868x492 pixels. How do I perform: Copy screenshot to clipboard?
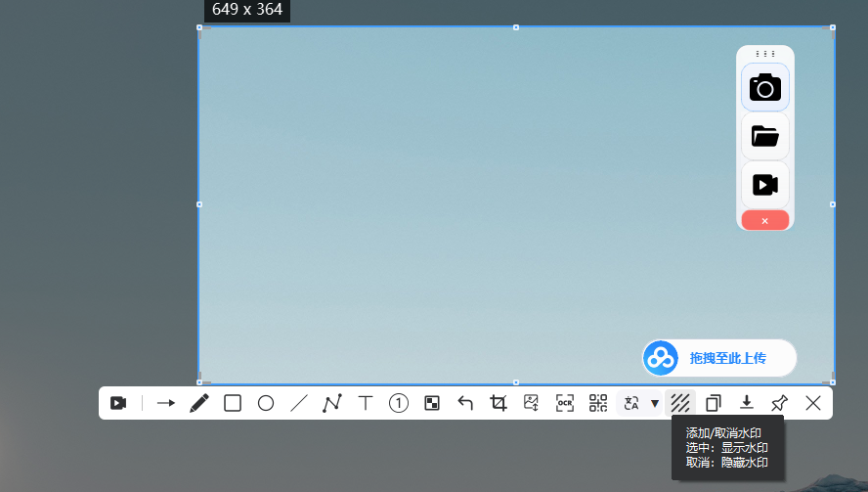714,403
